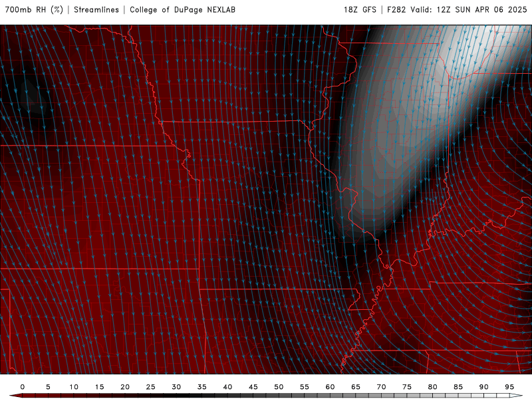Image resolution: width=532 pixels, height=399 pixels.
Task: Click the '85' label on the legend
Action: pos(458,387)
